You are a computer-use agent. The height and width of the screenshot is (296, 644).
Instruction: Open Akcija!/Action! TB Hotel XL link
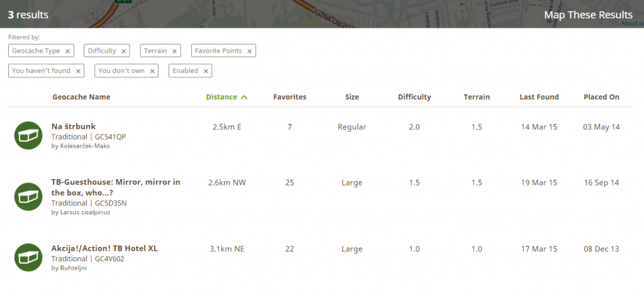tap(104, 248)
